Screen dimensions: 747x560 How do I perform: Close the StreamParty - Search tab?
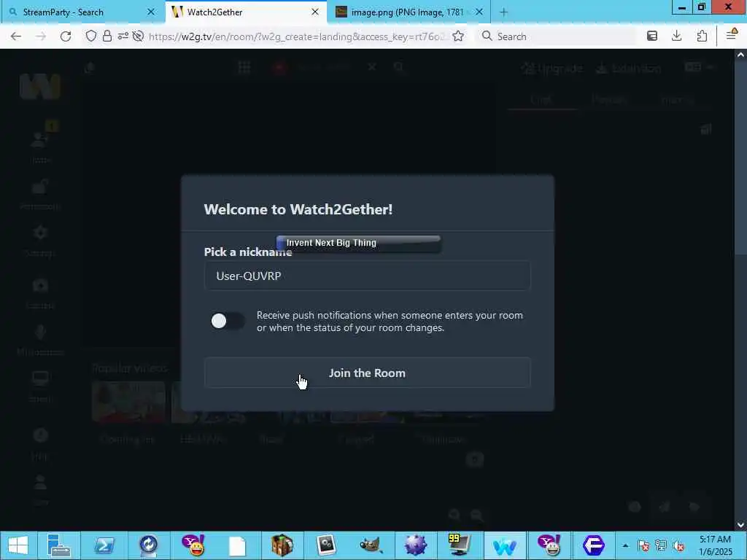click(x=151, y=12)
